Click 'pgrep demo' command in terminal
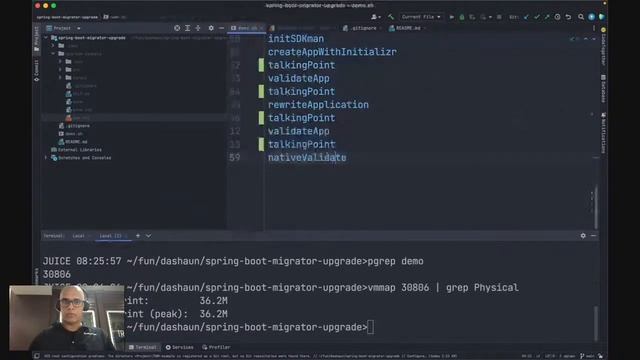Image resolution: width=640 pixels, height=360 pixels. [396, 261]
